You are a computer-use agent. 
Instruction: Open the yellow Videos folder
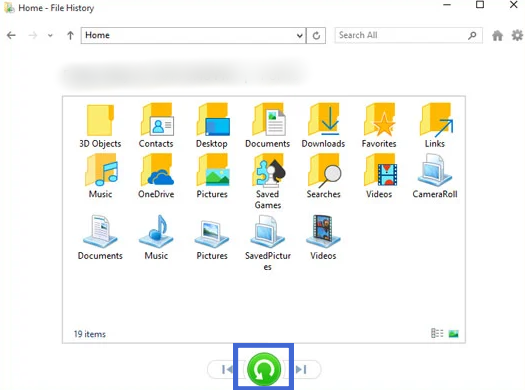[x=379, y=176]
